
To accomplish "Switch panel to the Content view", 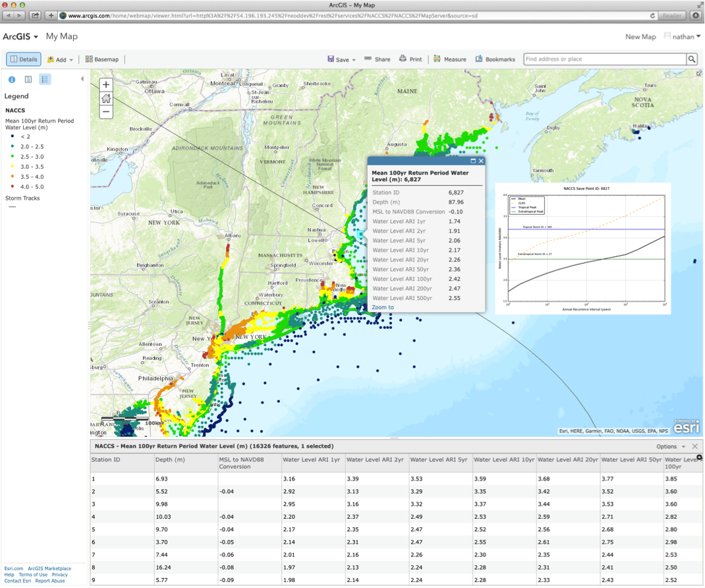I will coord(28,80).
